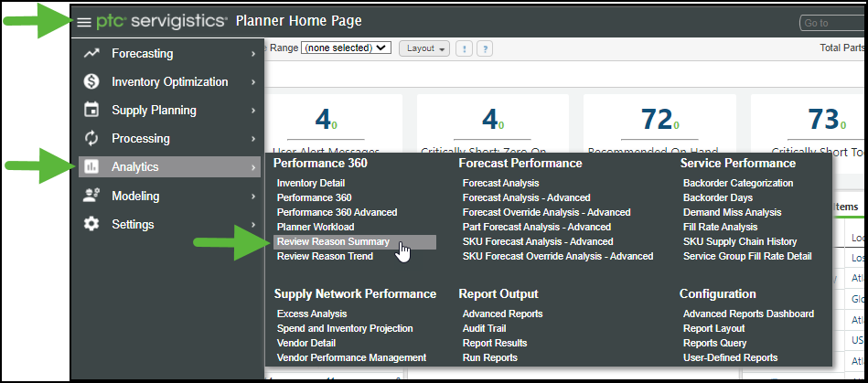Click the Analytics bar-chart icon
Viewport: 868px width, 383px height.
click(91, 166)
